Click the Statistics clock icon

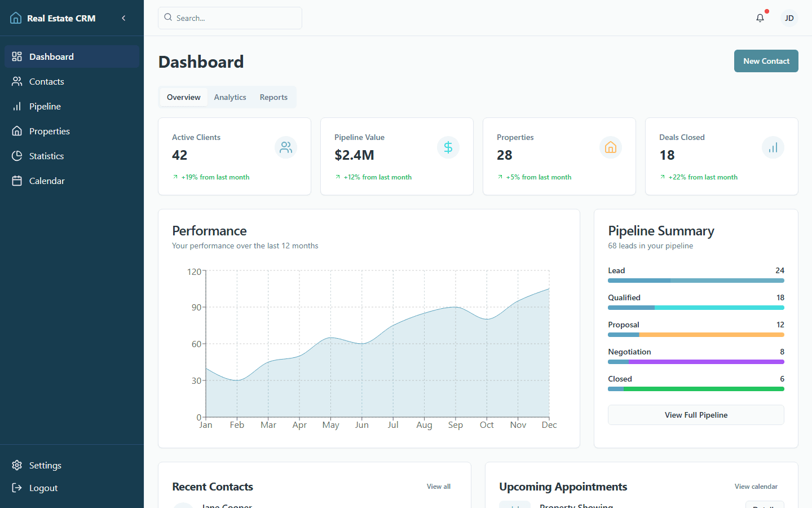[x=17, y=156]
